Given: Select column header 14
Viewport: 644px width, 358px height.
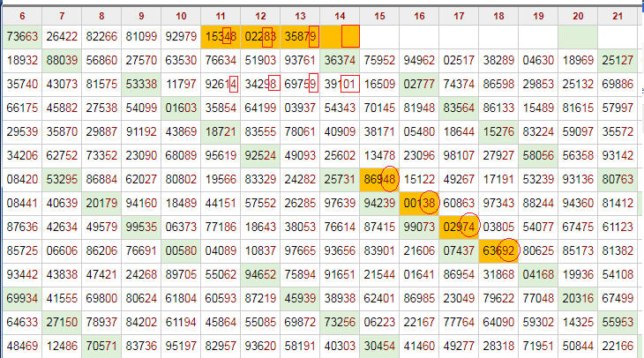Looking at the screenshot, I should (x=340, y=16).
